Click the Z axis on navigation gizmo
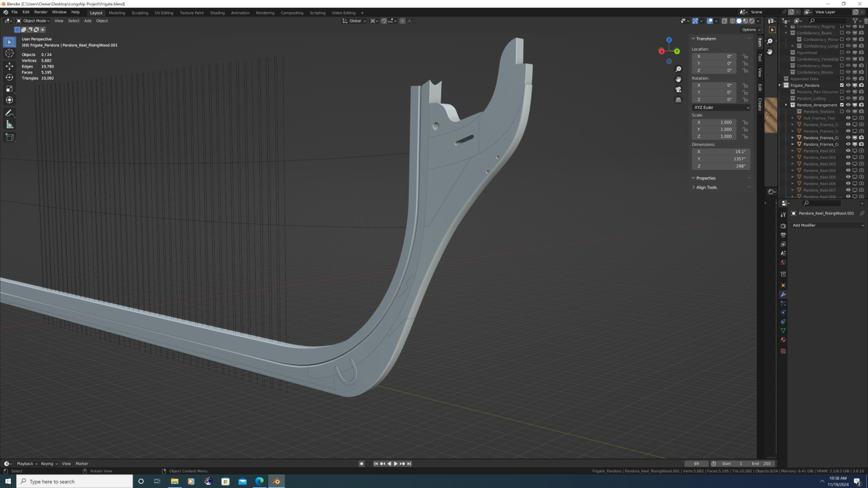Viewport: 868px width, 488px height. click(x=669, y=40)
